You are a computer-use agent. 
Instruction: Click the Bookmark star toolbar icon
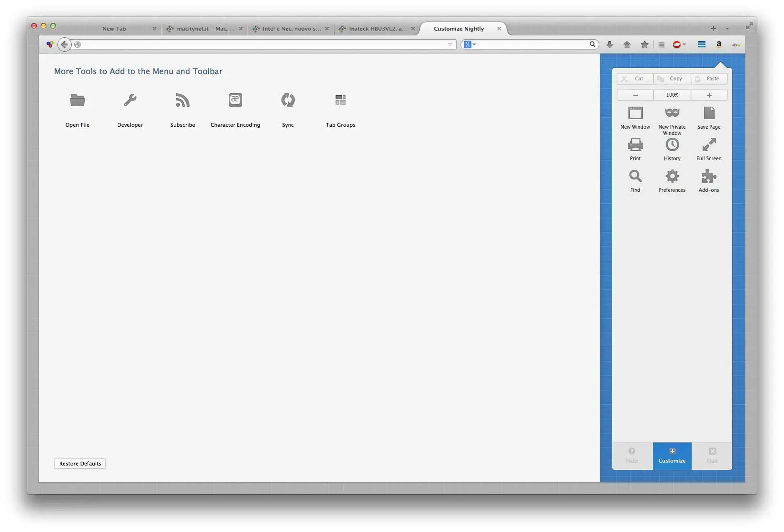coord(645,44)
